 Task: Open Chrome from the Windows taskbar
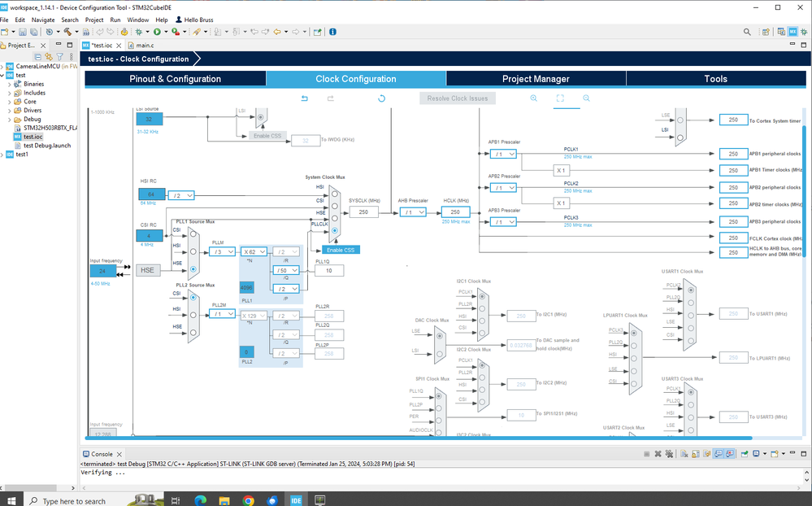tap(248, 500)
